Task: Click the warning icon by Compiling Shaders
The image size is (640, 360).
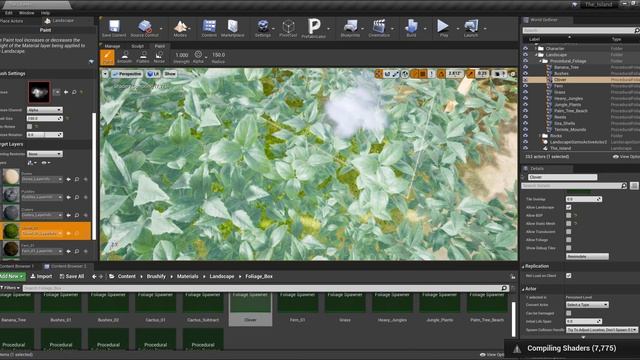Action: pos(517,349)
